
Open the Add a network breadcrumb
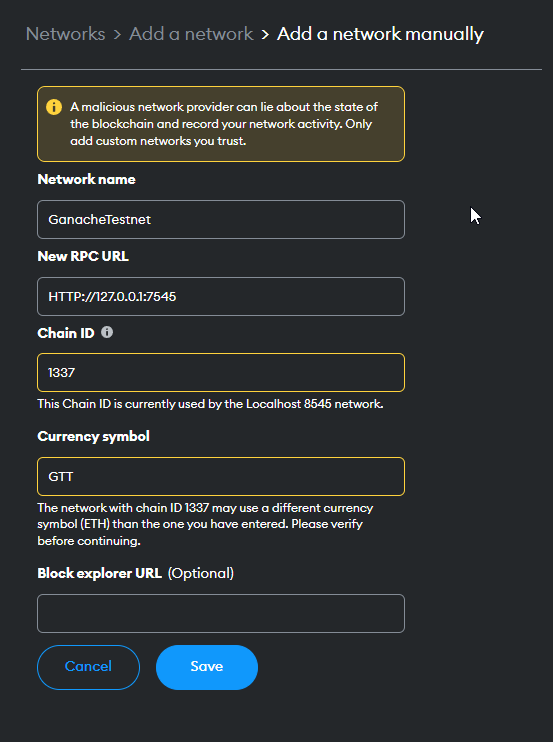191,34
